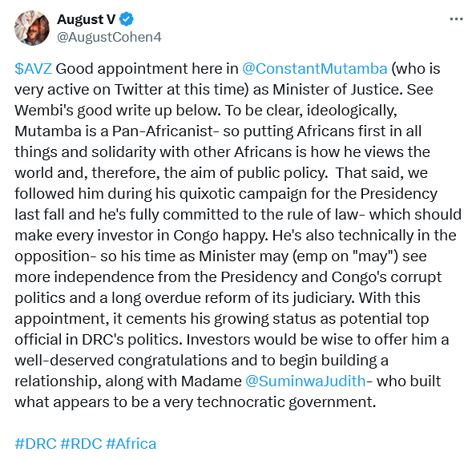Open the $AVZ cashtag
Screen dimensions: 476x460
(x=34, y=69)
